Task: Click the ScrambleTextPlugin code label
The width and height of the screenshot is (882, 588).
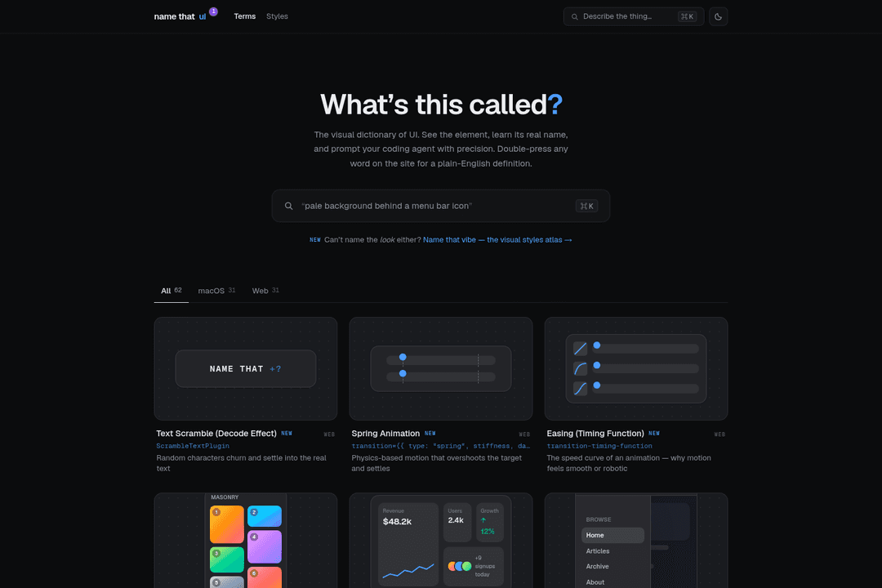Action: click(x=193, y=446)
